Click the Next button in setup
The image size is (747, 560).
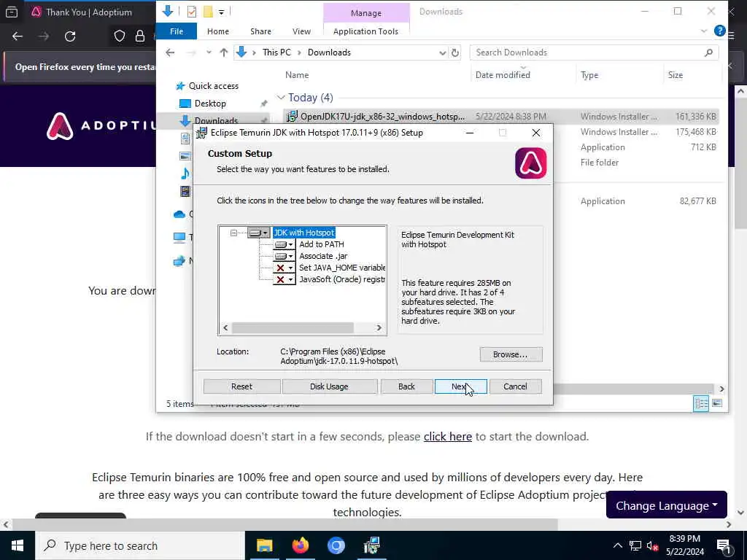(461, 386)
